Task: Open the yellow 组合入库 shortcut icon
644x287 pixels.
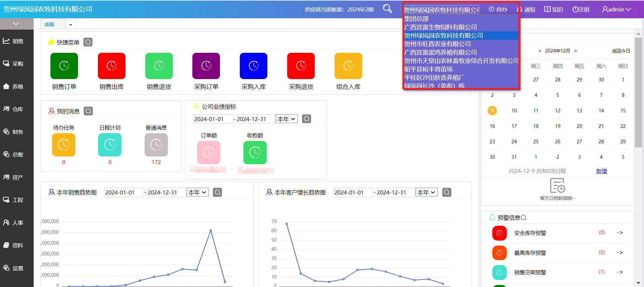Action: [x=348, y=66]
